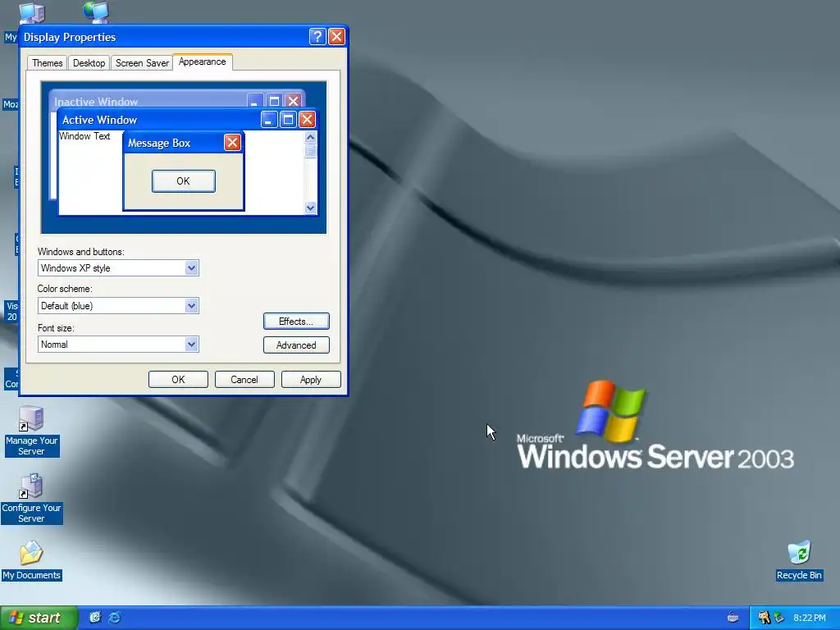Click the Cancel button

point(244,379)
